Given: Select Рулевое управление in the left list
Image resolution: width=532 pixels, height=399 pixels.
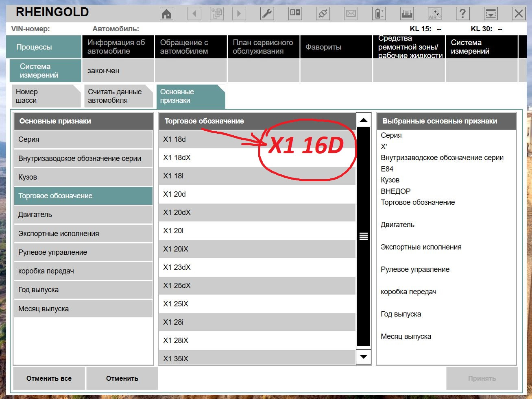Looking at the screenshot, I should (83, 252).
